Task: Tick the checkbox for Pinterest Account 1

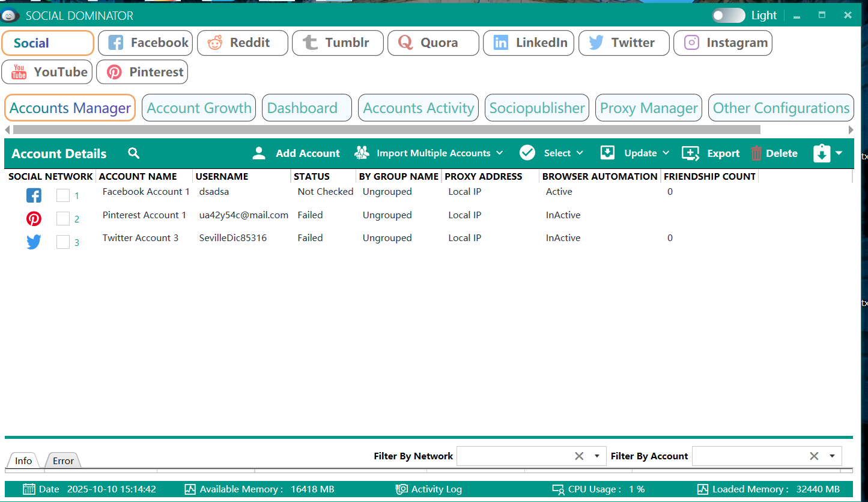Action: click(63, 219)
